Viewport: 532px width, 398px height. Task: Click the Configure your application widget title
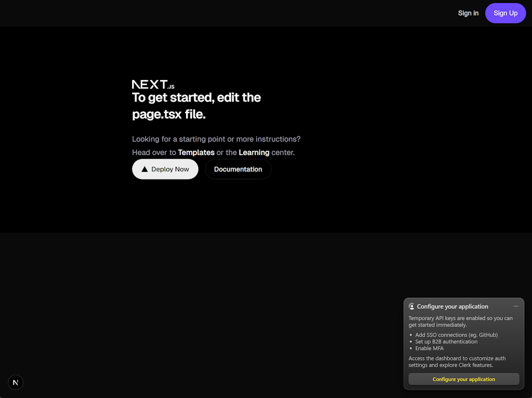452,306
